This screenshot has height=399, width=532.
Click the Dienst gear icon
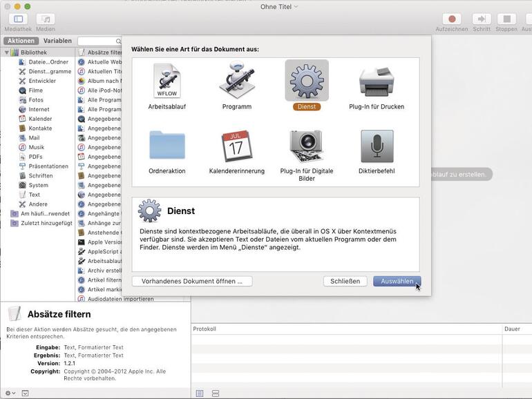point(307,81)
